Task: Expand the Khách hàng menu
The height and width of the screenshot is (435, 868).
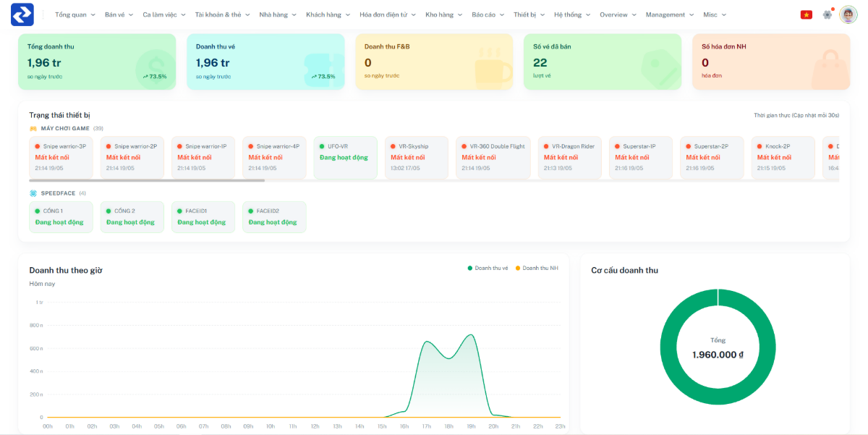Action: (x=328, y=14)
